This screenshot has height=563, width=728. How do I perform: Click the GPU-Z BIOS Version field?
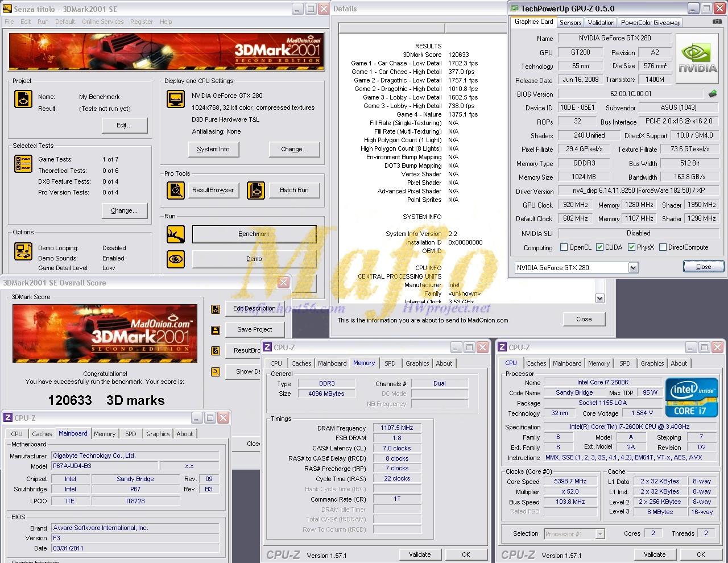coord(631,94)
